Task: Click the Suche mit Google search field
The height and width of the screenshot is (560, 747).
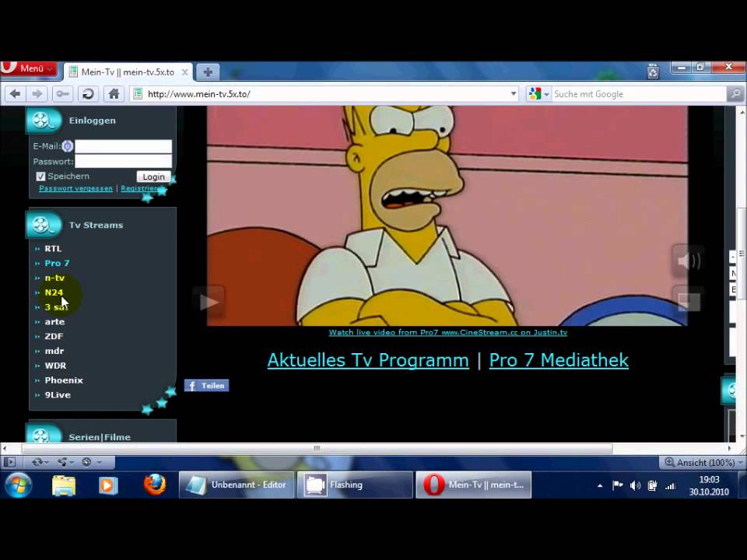Action: coord(638,94)
